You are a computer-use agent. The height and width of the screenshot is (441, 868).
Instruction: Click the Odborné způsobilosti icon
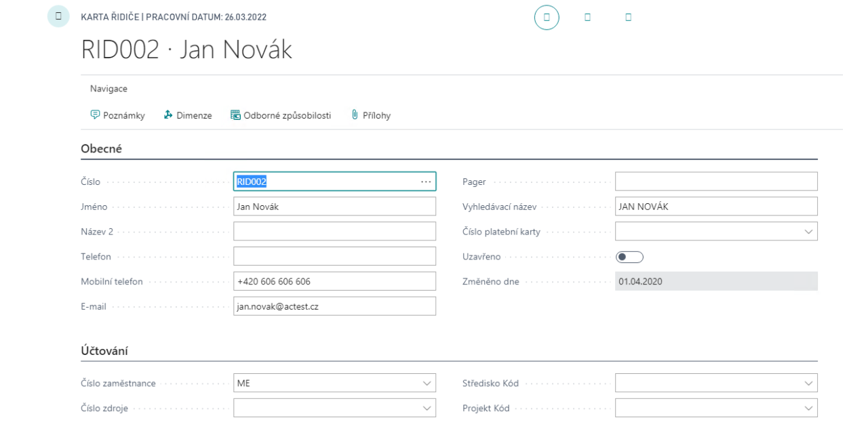point(235,115)
